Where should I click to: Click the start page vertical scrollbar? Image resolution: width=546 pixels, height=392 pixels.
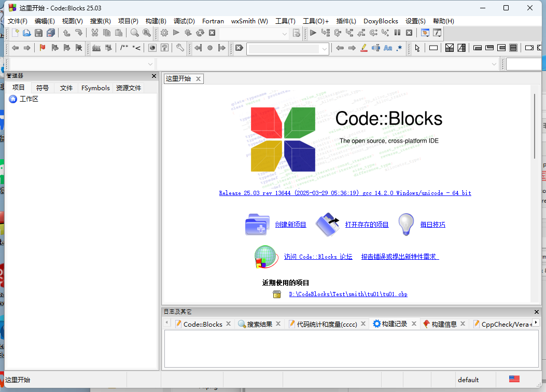[x=535, y=126]
